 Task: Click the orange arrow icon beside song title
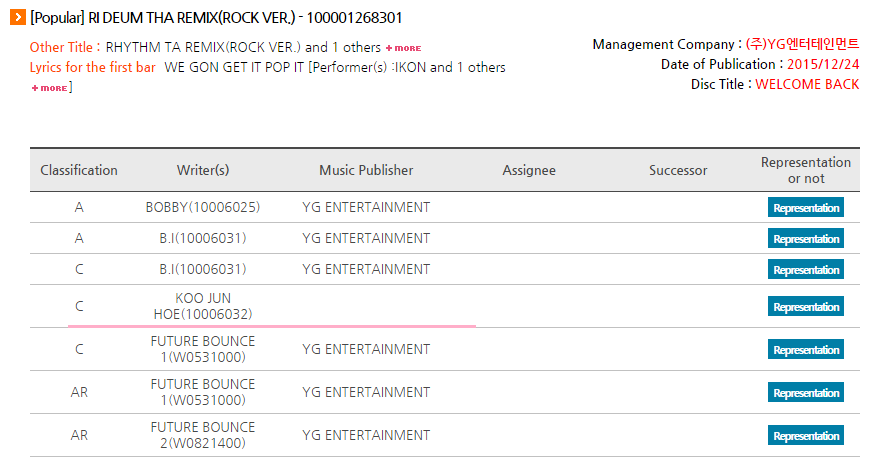pyautogui.click(x=18, y=17)
